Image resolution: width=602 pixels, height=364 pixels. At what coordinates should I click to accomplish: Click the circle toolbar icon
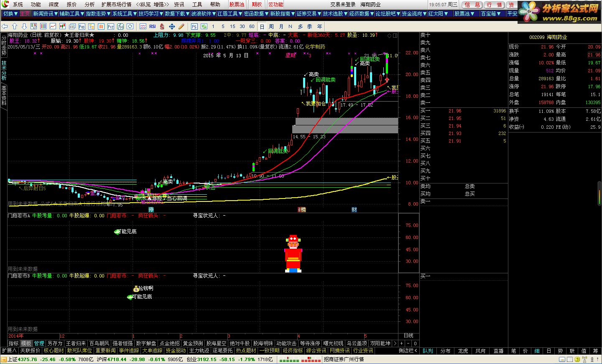[x=130, y=26]
